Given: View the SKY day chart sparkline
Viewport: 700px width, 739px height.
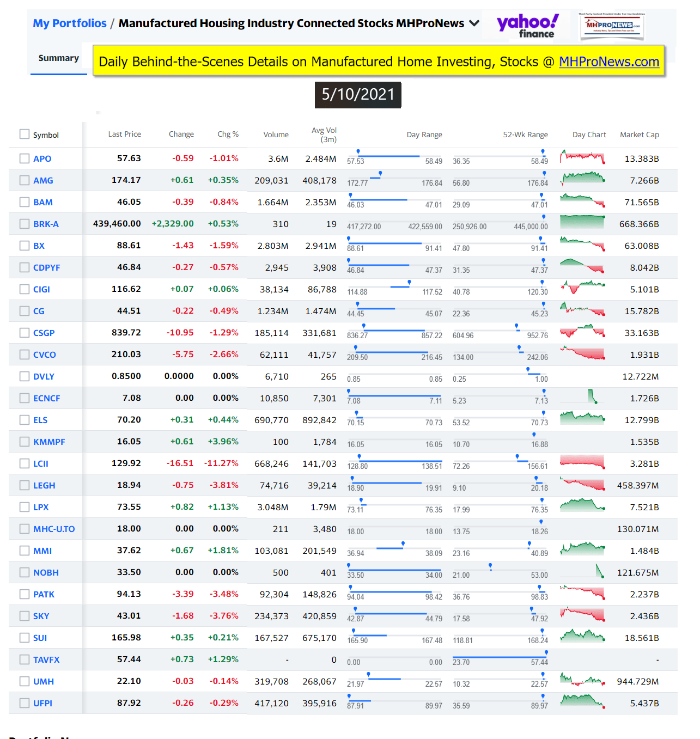Looking at the screenshot, I should (x=582, y=614).
